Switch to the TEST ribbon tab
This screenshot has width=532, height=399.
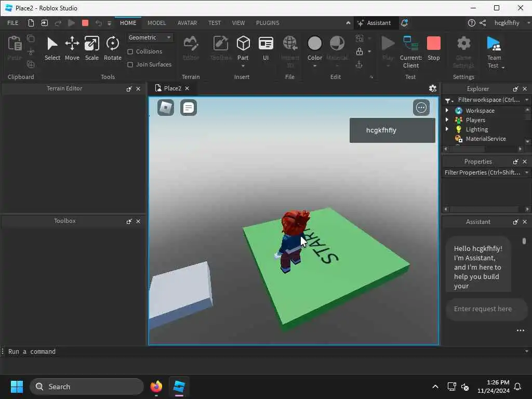pos(215,23)
